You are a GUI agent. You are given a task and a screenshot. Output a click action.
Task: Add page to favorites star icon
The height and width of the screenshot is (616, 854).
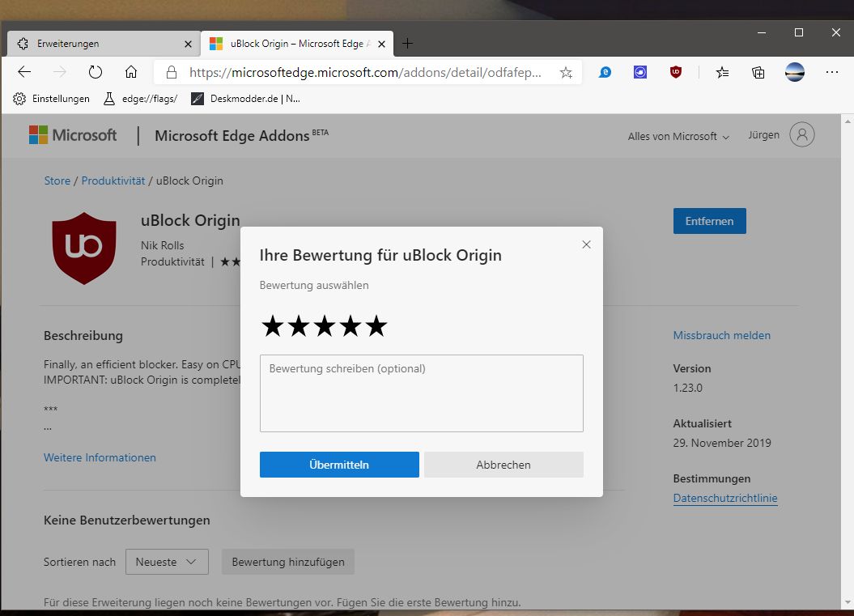(566, 72)
